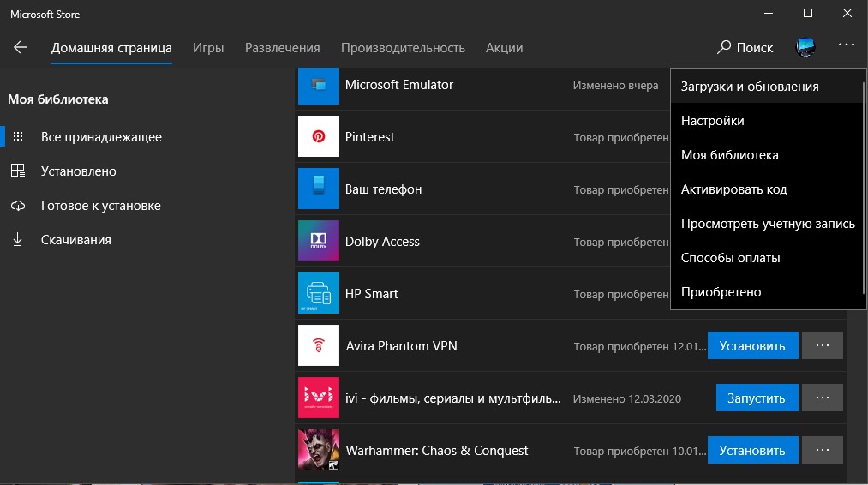This screenshot has width=868, height=485.
Task: Select Настройки in the menu
Action: [x=767, y=121]
